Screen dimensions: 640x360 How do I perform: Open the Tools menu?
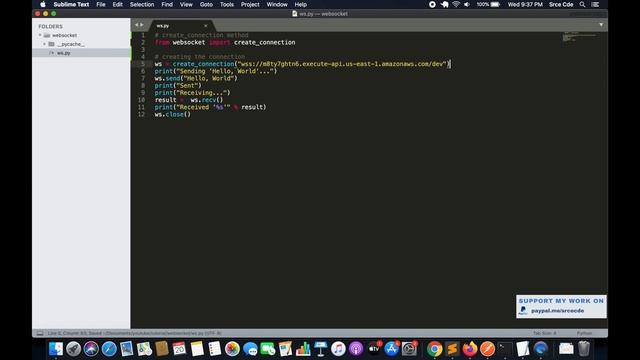pos(227,4)
